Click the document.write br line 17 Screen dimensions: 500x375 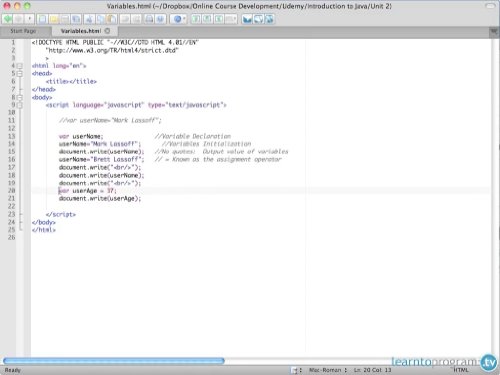[x=100, y=167]
